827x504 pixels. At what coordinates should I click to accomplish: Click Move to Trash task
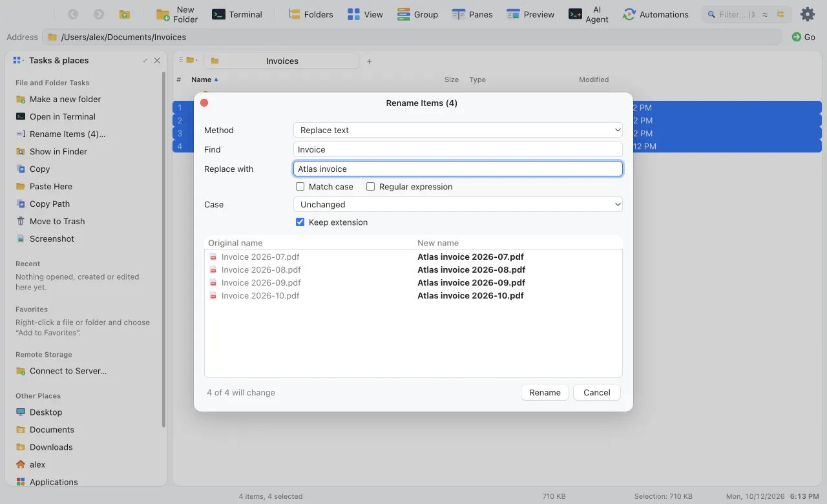50,222
